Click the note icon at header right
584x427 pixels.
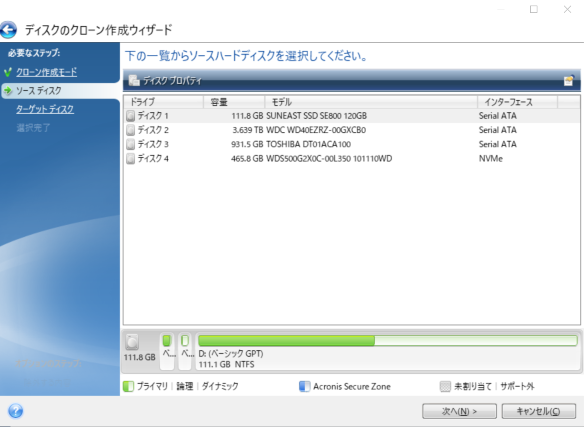point(568,80)
